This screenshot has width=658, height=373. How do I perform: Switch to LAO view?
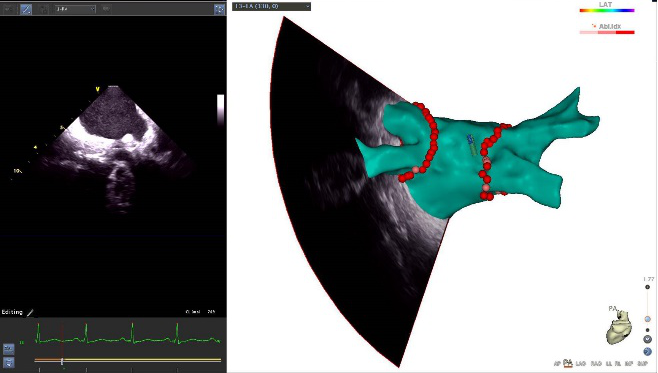[581, 364]
